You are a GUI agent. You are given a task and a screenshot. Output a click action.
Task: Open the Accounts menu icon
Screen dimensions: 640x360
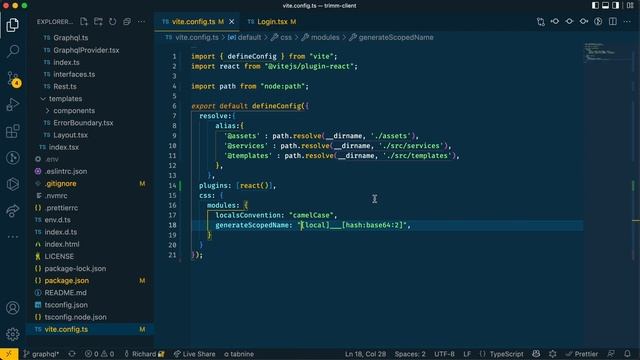click(13, 308)
